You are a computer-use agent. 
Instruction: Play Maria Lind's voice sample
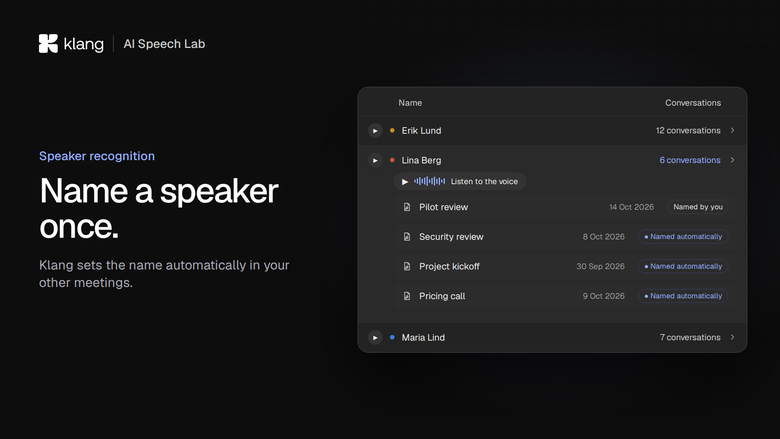pyautogui.click(x=375, y=338)
